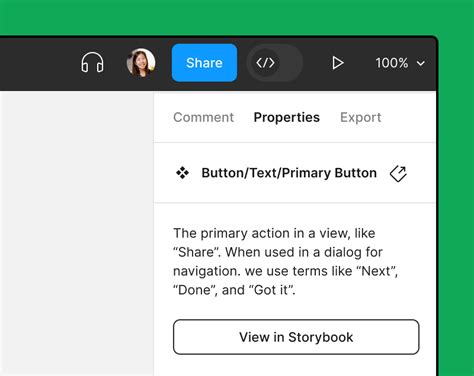The width and height of the screenshot is (474, 376).
Task: Go to main component icon
Action: [398, 173]
